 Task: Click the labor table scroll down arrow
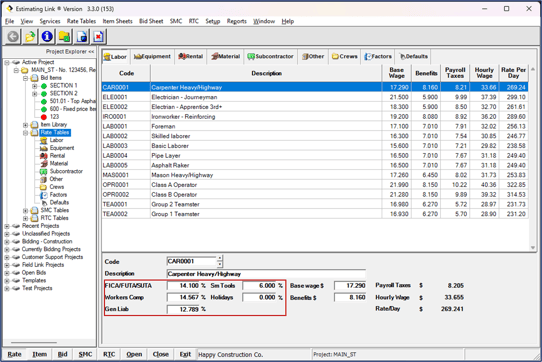coord(533,247)
